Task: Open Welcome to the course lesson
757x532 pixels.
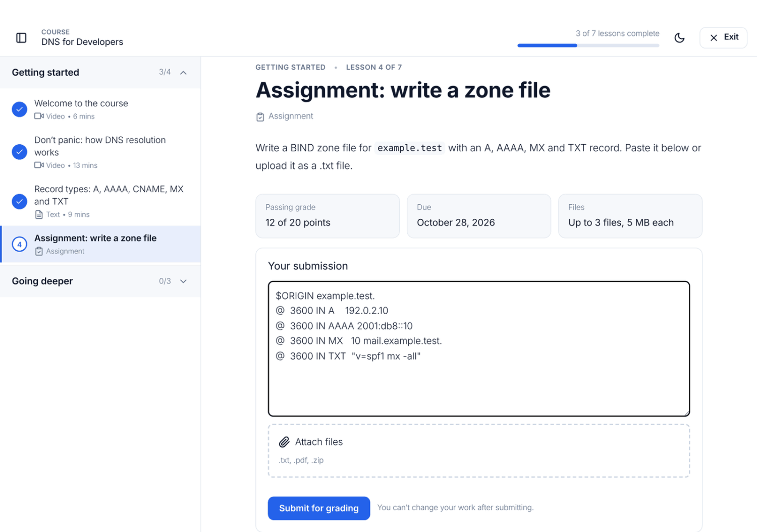Action: click(x=100, y=109)
